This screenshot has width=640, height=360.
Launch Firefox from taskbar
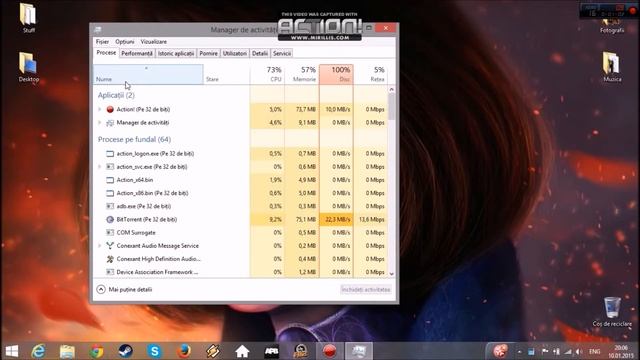pyautogui.click(x=184, y=351)
